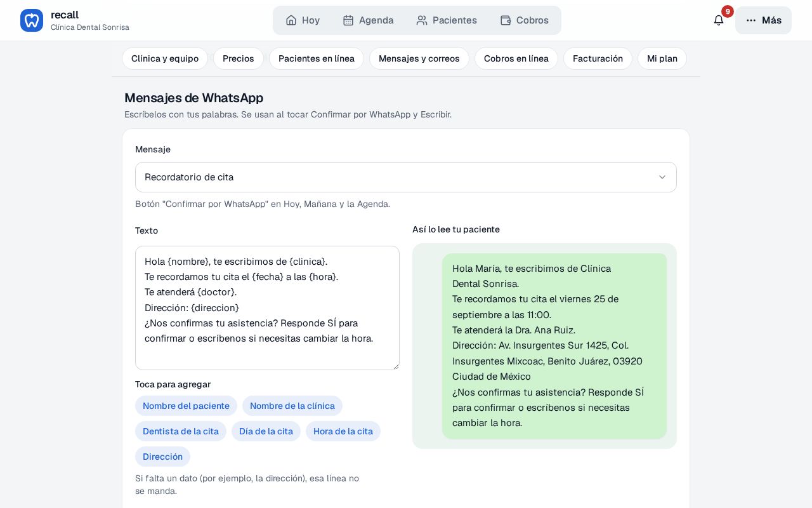Insert the Nombre del paciente tag

coord(186,406)
